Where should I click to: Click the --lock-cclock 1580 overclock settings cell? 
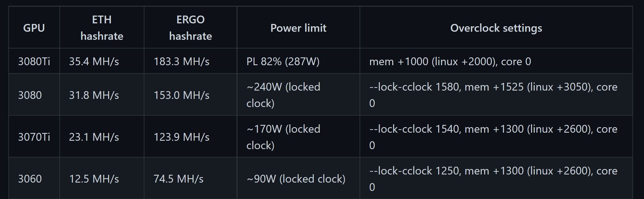pyautogui.click(x=493, y=95)
